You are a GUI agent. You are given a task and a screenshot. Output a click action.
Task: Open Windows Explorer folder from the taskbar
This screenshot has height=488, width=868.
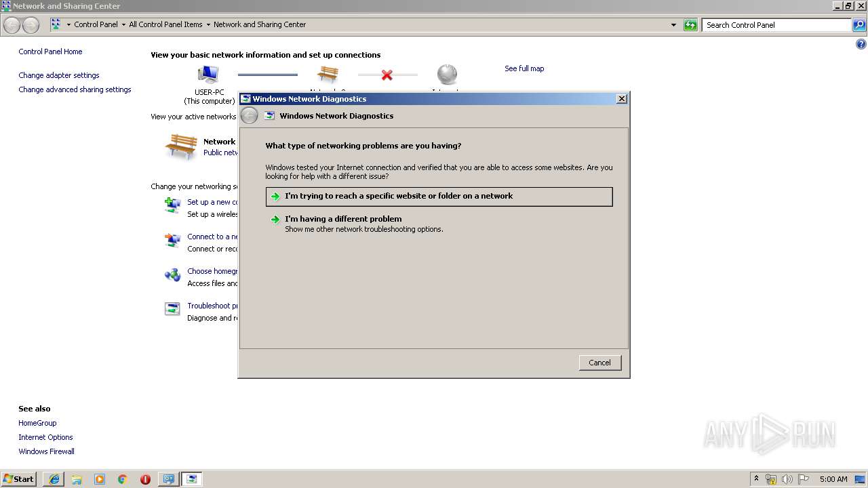77,479
